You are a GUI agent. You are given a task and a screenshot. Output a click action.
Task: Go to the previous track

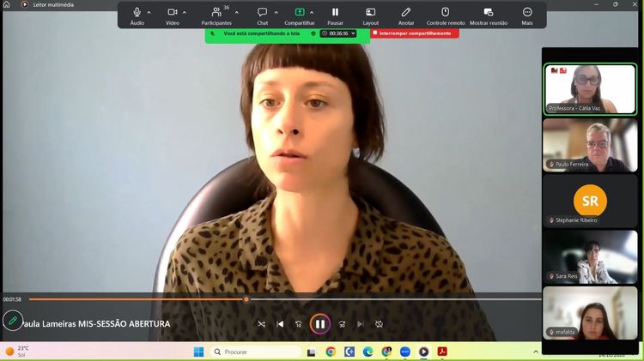(280, 324)
